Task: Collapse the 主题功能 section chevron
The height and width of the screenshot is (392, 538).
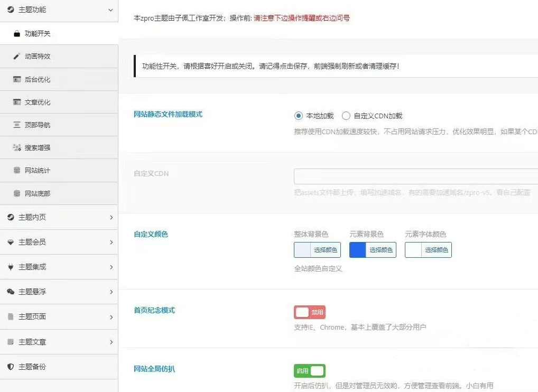Action: coord(110,10)
